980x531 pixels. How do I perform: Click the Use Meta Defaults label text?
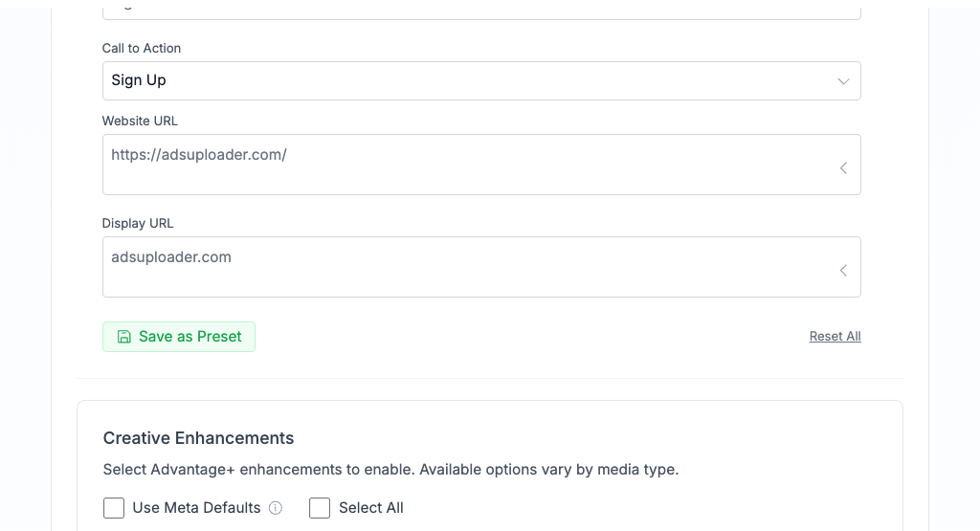tap(196, 508)
